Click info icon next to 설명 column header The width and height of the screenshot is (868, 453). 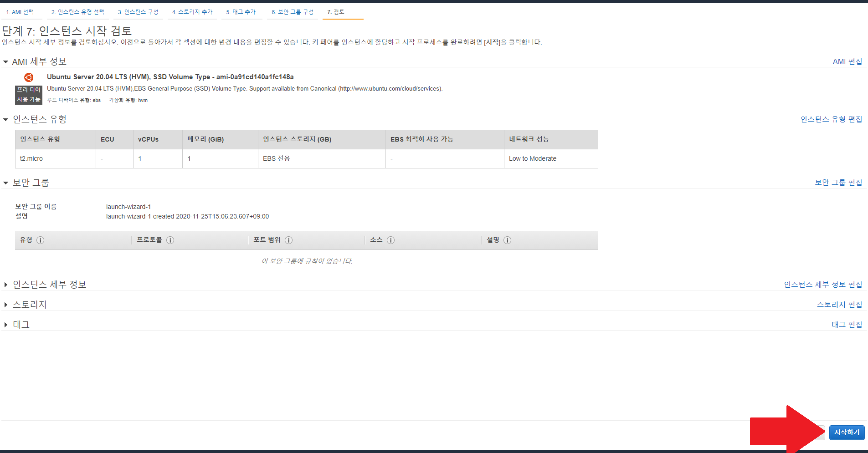pyautogui.click(x=507, y=240)
